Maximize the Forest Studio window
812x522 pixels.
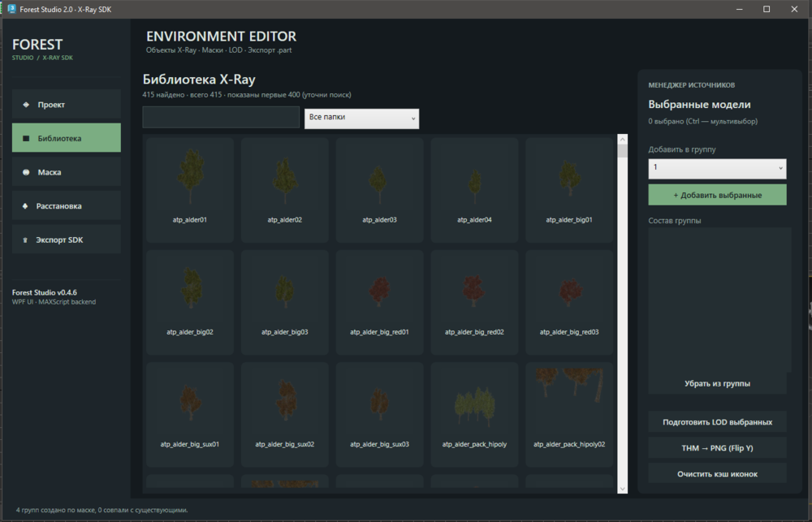(767, 9)
